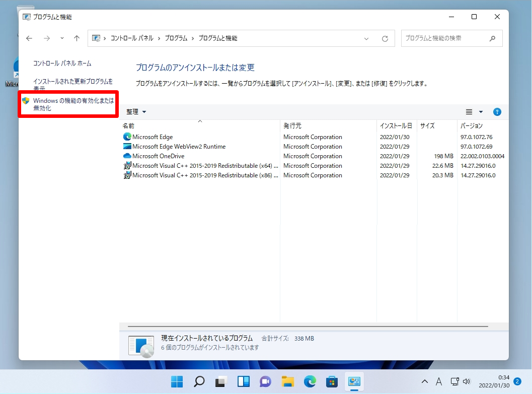Image resolution: width=532 pixels, height=394 pixels.
Task: View installed updates link
Action: [x=73, y=84]
